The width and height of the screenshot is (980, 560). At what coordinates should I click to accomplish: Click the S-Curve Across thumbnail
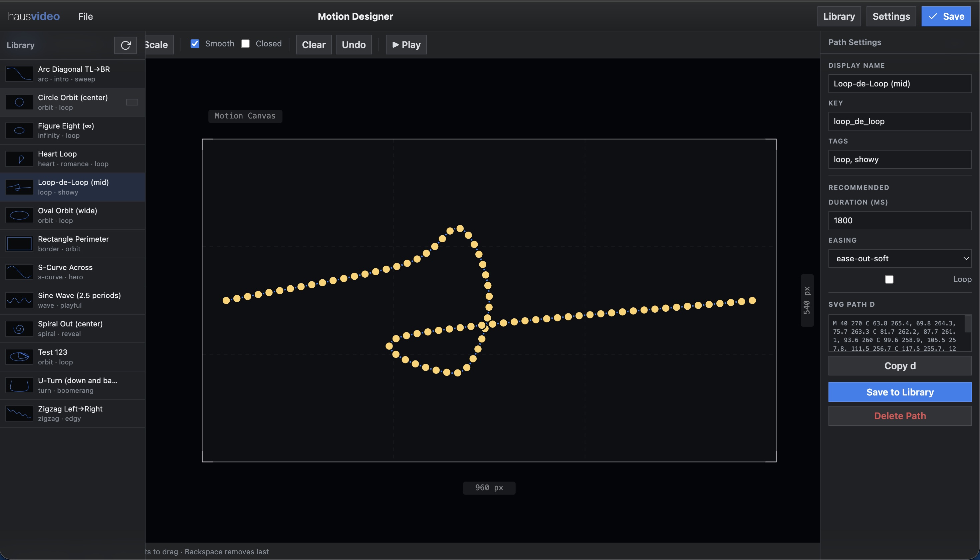click(x=19, y=272)
